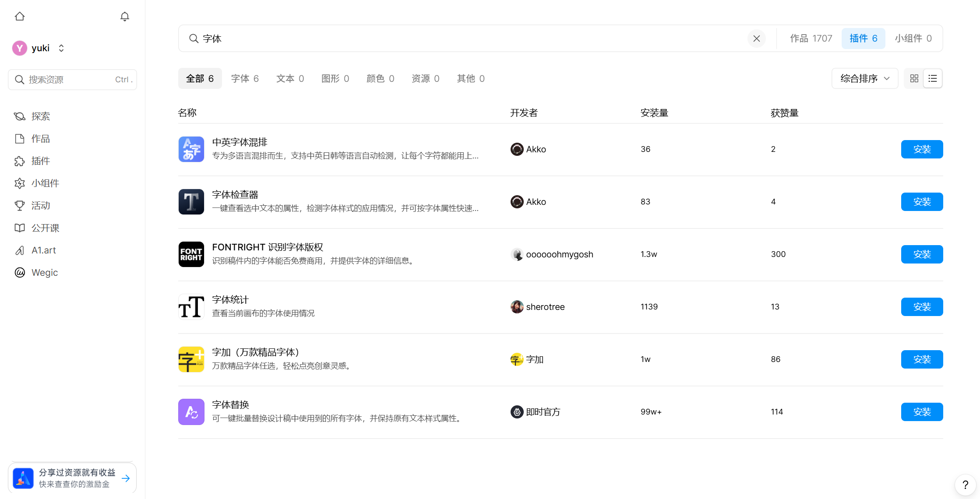The height and width of the screenshot is (499, 980).
Task: Open the notifications bell
Action: click(124, 17)
